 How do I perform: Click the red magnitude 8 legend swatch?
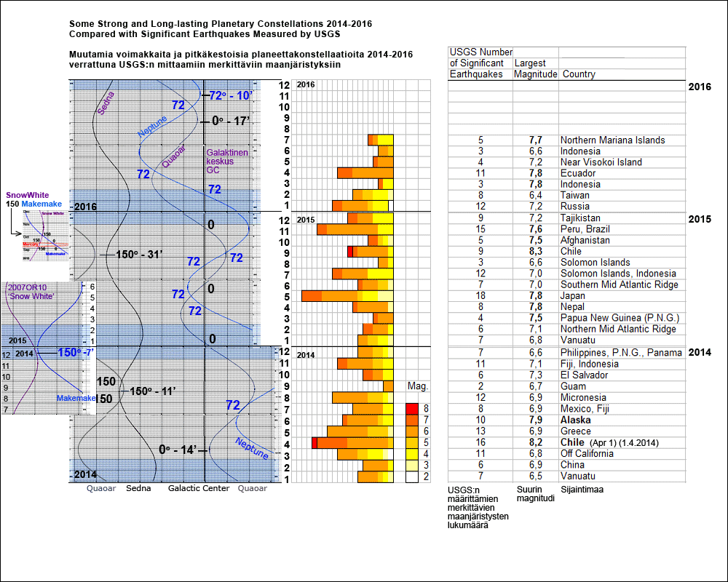412,409
